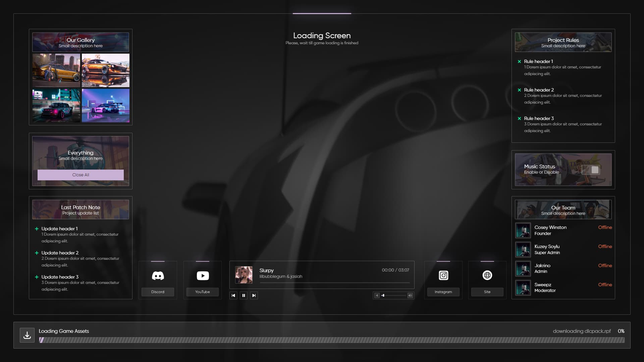Click the green plus beside Update header 1
This screenshot has width=644, height=362.
coord(37,229)
